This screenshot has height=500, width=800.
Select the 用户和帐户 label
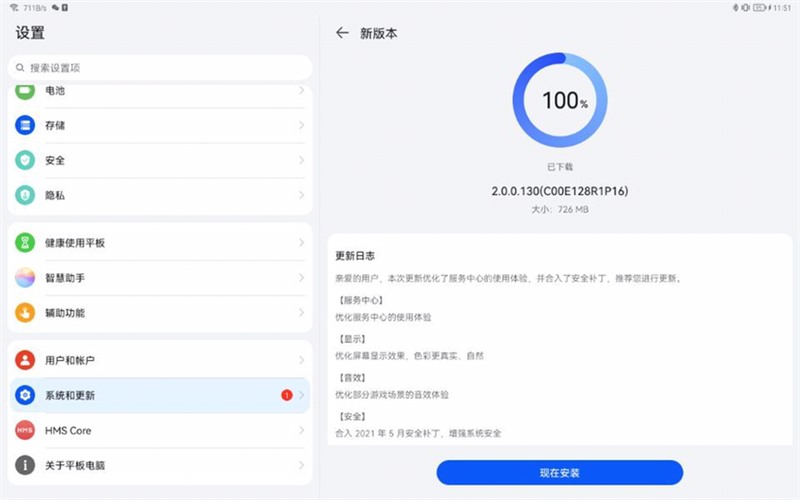[x=70, y=360]
